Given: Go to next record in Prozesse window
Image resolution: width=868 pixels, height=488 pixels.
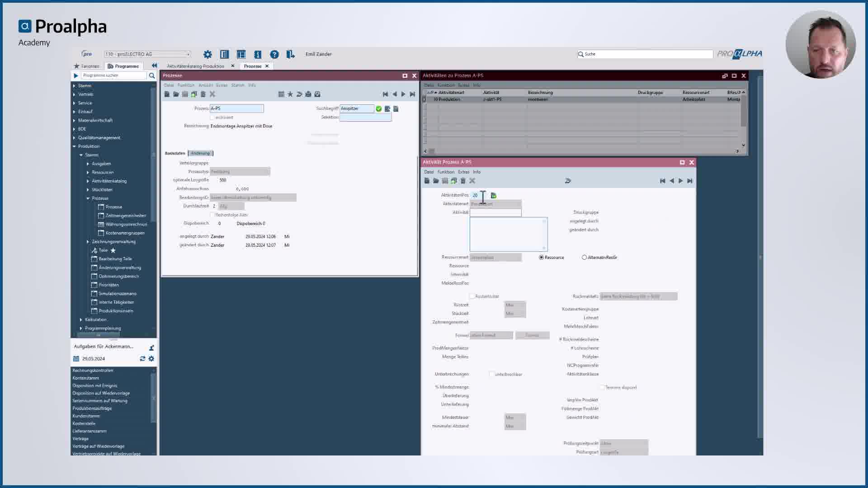Looking at the screenshot, I should (403, 94).
